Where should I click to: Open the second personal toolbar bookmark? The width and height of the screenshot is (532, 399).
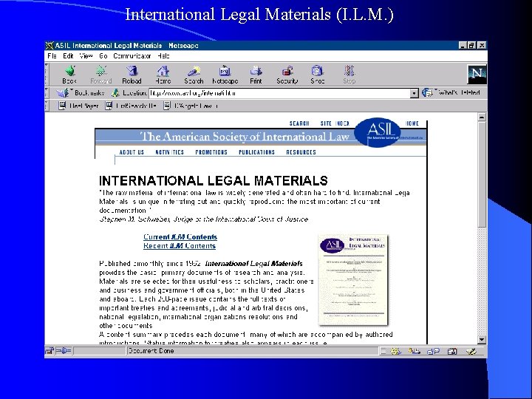point(131,106)
